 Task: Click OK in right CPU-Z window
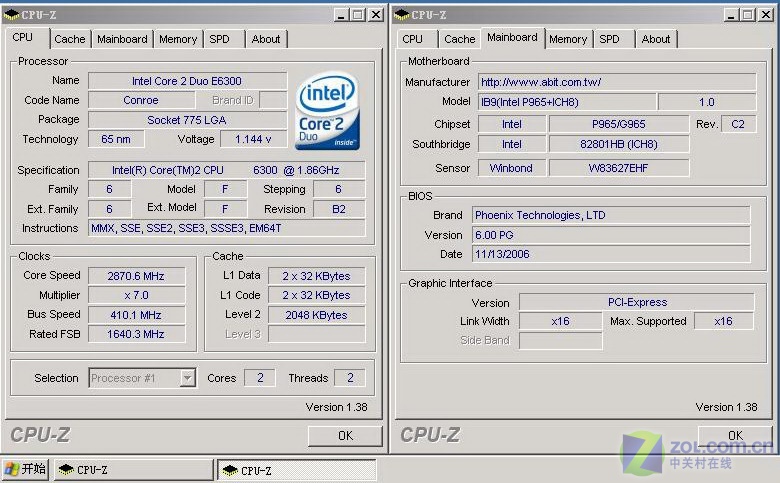click(735, 436)
